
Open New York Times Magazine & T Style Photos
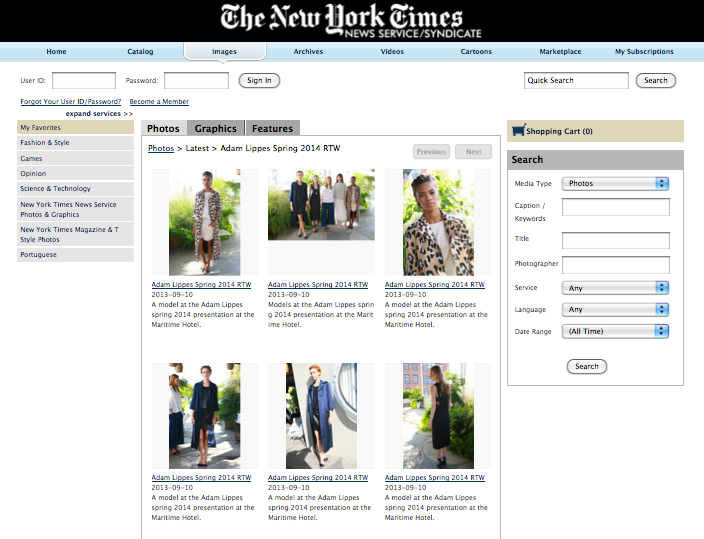pyautogui.click(x=75, y=234)
